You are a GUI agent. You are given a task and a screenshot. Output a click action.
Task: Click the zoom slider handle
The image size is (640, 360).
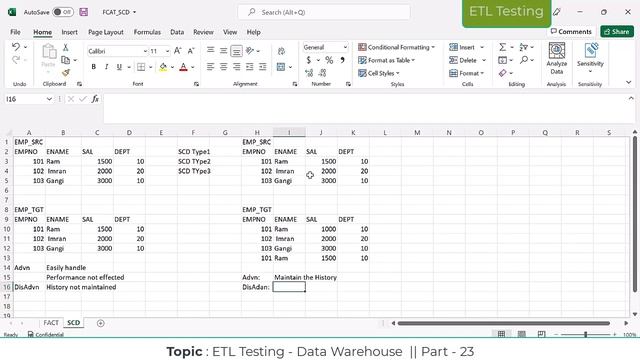(x=585, y=334)
